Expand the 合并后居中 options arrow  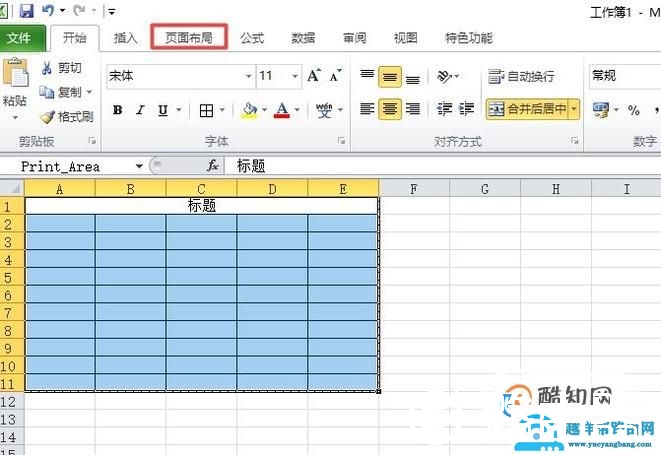click(x=574, y=110)
